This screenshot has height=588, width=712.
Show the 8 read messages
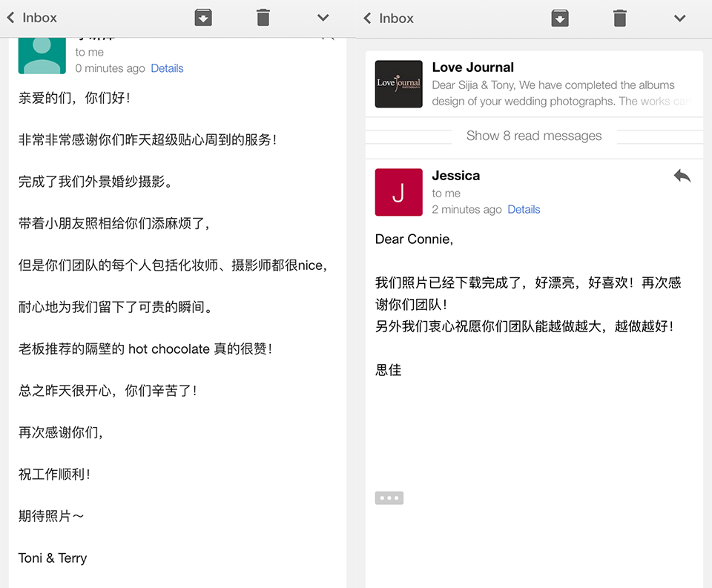pos(534,136)
